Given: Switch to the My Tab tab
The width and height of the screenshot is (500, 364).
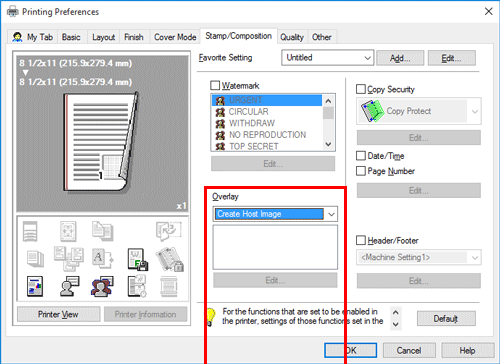Looking at the screenshot, I should click(x=33, y=37).
